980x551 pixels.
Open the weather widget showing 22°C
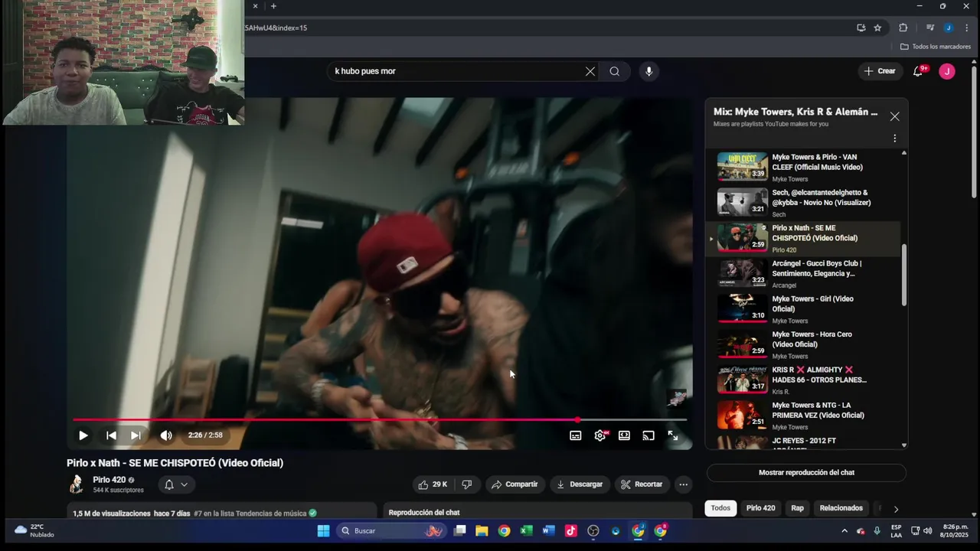pos(34,531)
